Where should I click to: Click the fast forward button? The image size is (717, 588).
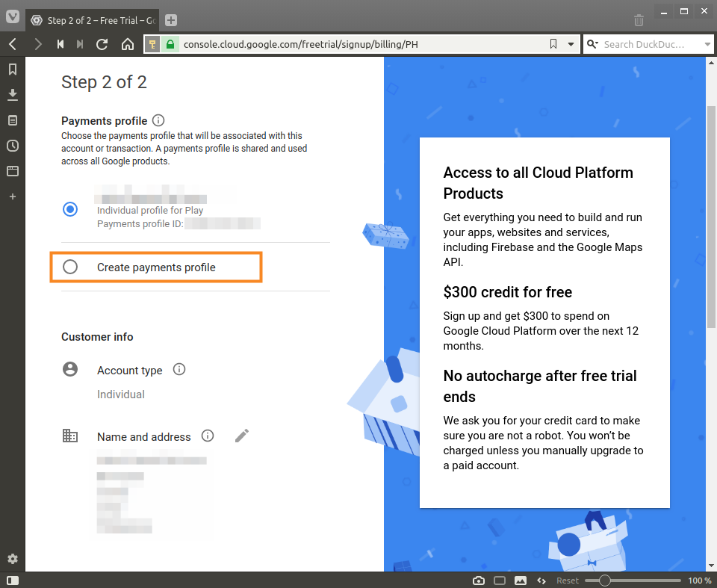80,44
